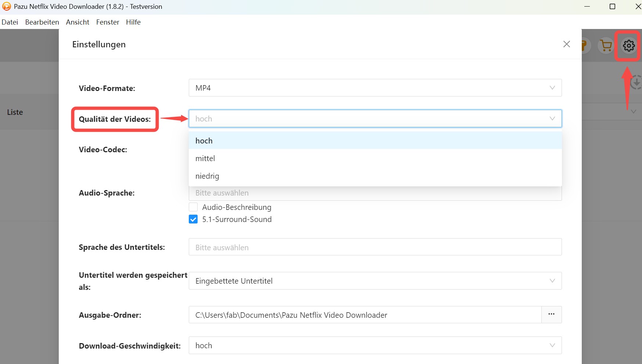The width and height of the screenshot is (642, 364).
Task: Close the Einstellungen dialog
Action: [x=566, y=44]
